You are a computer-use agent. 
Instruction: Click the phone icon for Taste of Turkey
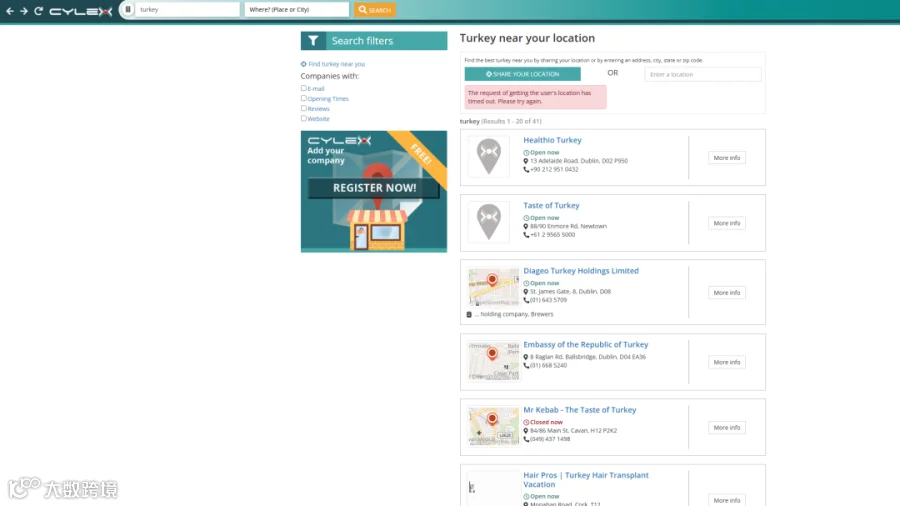tap(526, 235)
